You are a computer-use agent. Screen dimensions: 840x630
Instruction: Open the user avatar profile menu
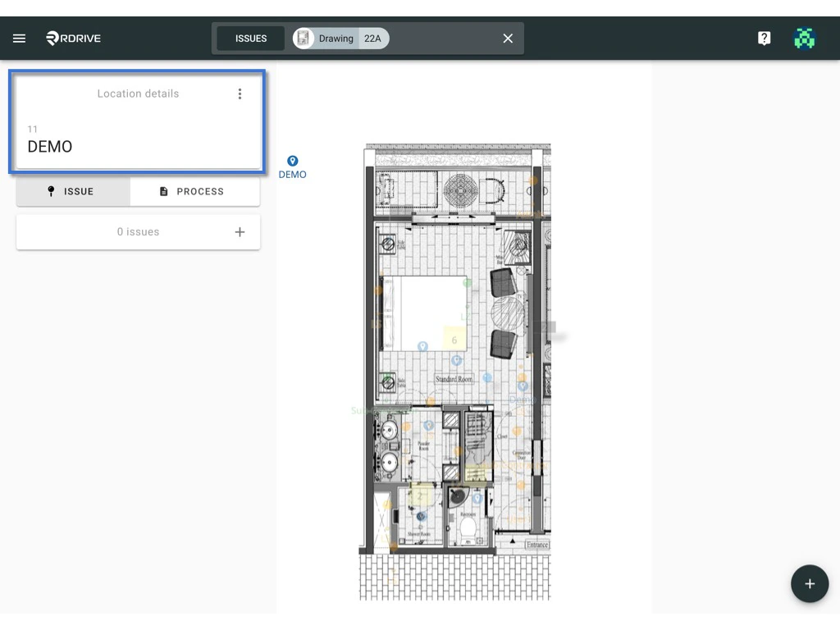pyautogui.click(x=804, y=38)
